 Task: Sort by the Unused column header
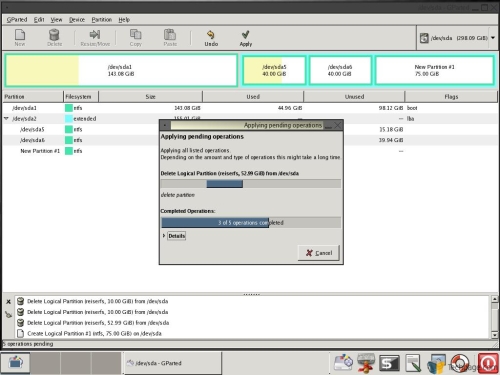click(354, 97)
